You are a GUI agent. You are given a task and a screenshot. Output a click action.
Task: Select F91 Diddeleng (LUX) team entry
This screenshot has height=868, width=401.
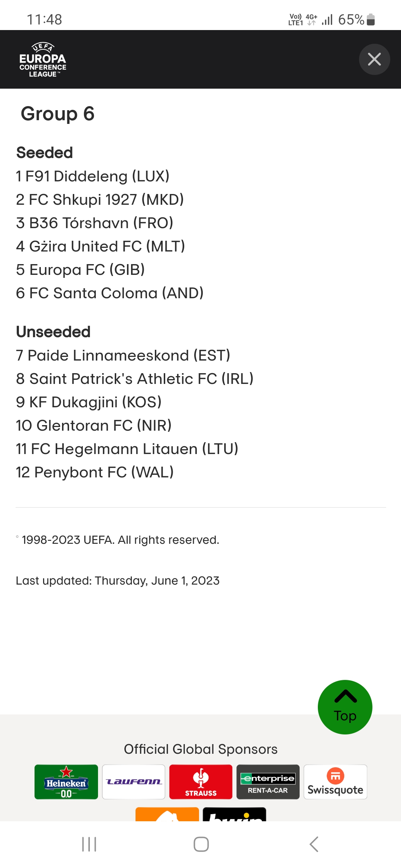[x=92, y=176]
